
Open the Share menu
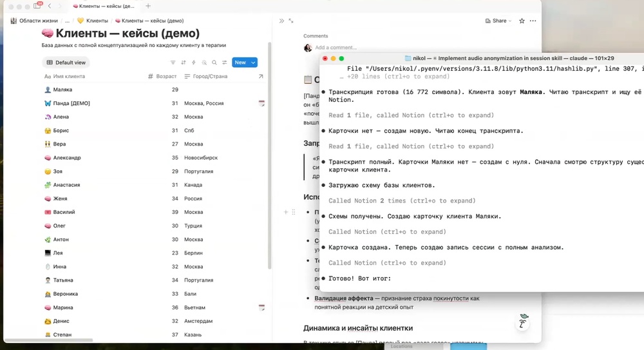(x=498, y=21)
